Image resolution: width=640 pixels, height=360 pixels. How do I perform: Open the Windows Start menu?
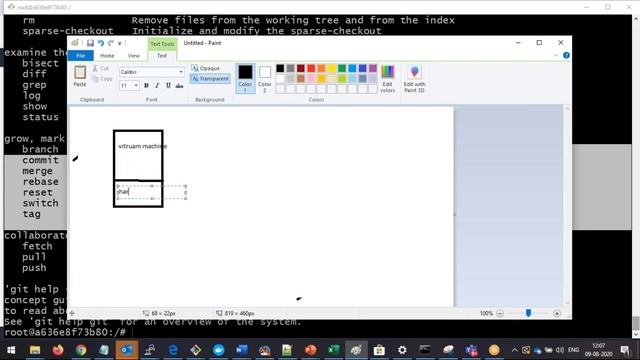tap(11, 350)
